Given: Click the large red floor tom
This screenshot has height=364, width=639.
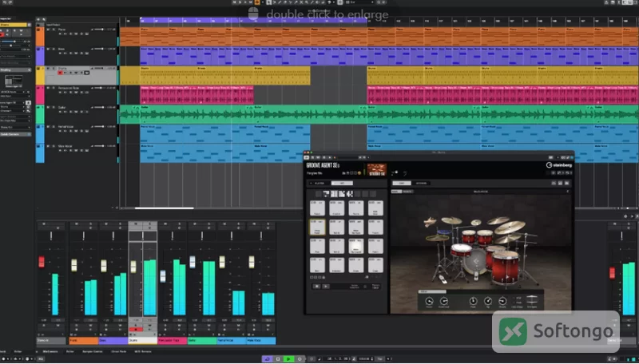Looking at the screenshot, I should click(x=506, y=267).
